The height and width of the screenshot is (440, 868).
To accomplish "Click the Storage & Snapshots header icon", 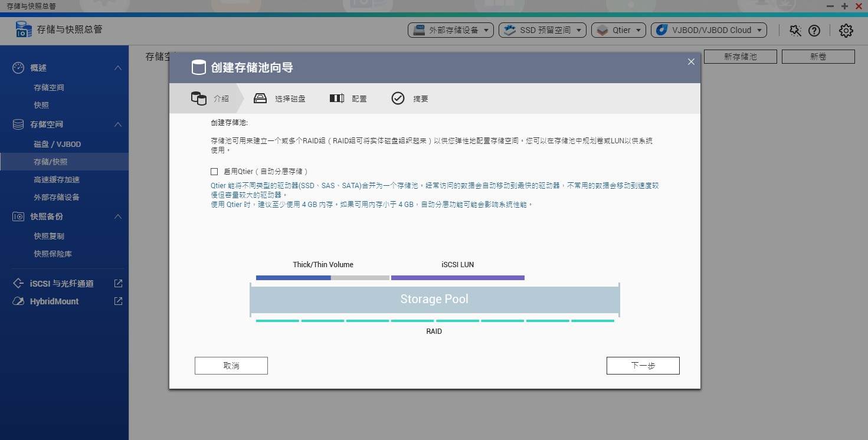I will point(24,29).
